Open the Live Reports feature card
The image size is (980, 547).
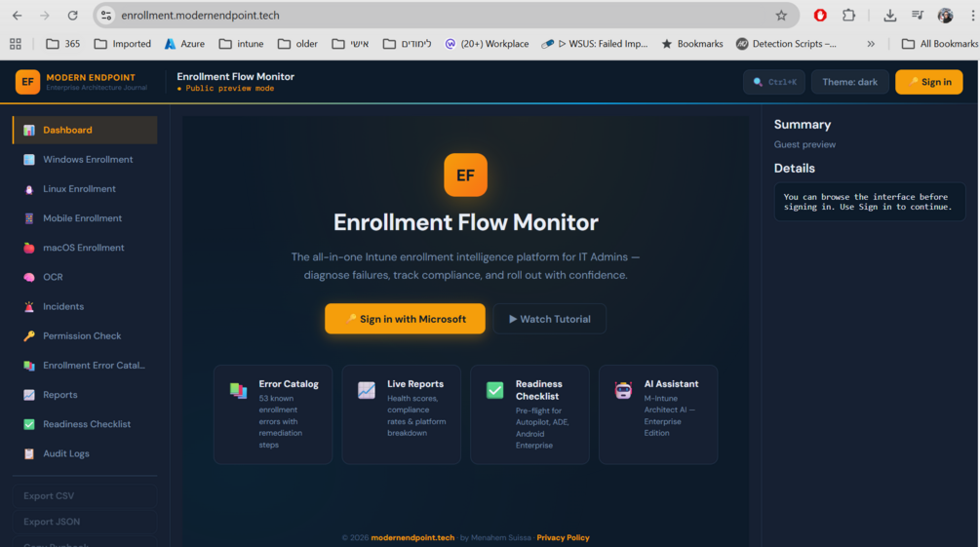click(401, 414)
